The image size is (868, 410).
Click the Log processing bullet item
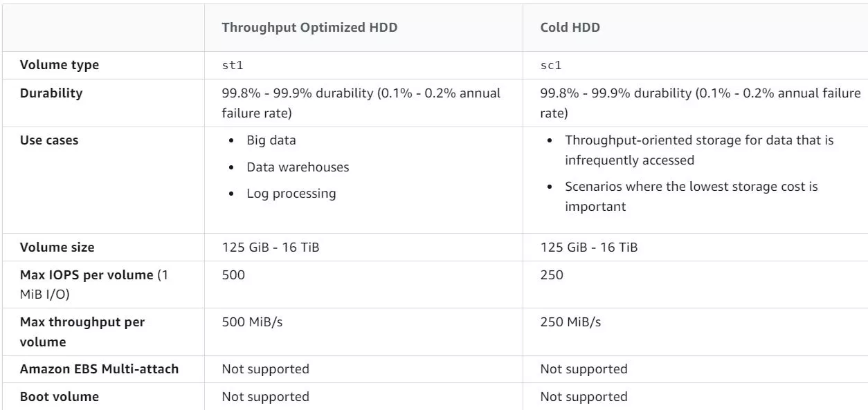(291, 194)
